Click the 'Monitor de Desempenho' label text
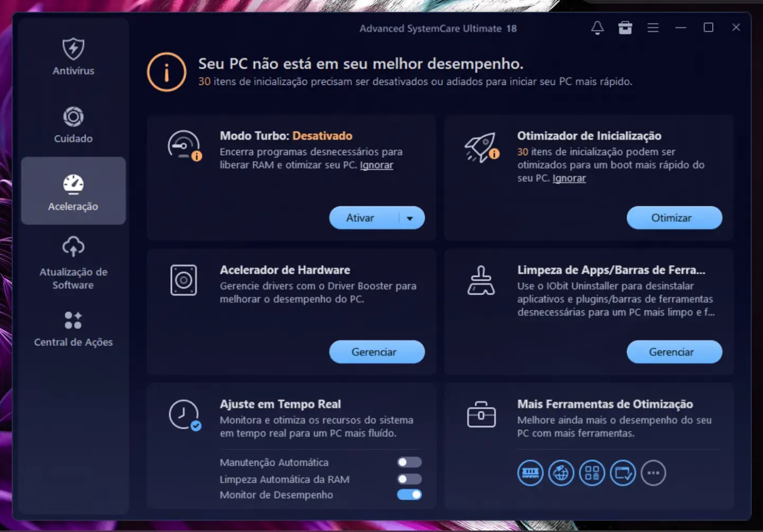 [277, 495]
